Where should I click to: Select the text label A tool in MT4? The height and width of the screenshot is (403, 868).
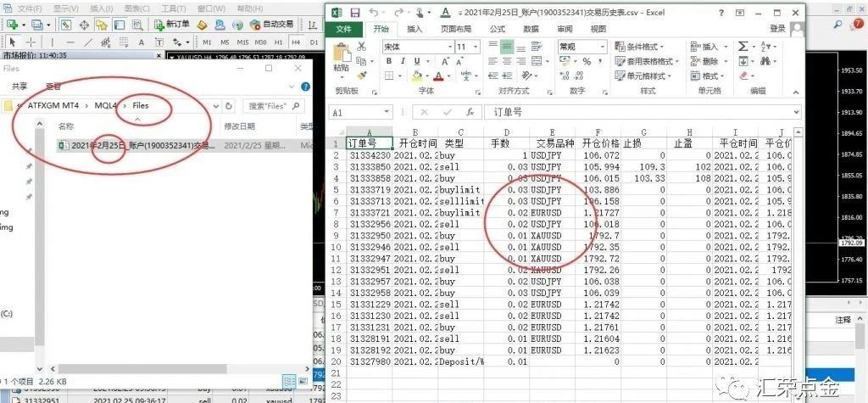tap(142, 42)
